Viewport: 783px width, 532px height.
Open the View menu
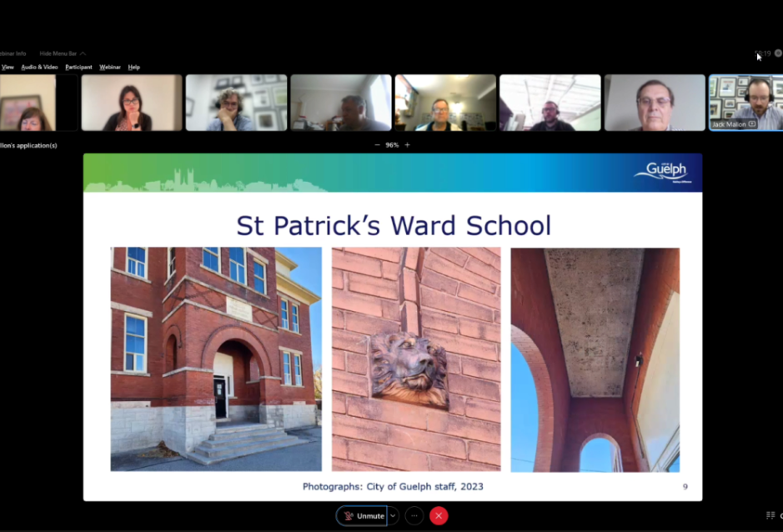click(8, 67)
